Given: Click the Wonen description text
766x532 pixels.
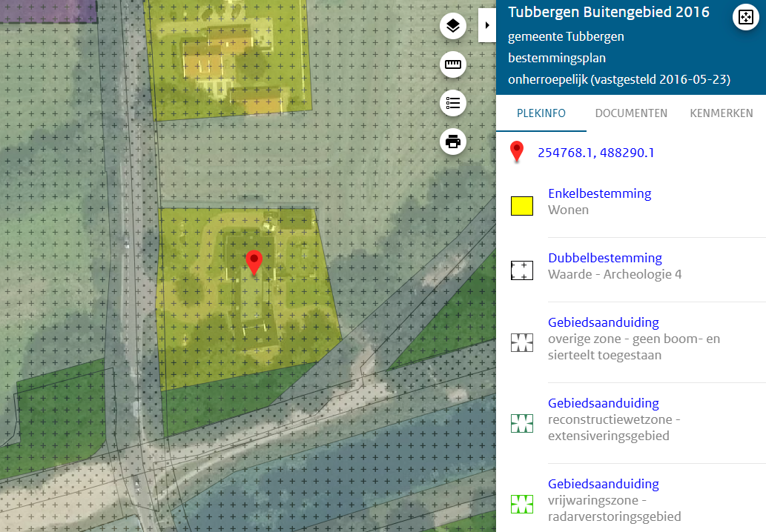Looking at the screenshot, I should pyautogui.click(x=568, y=210).
